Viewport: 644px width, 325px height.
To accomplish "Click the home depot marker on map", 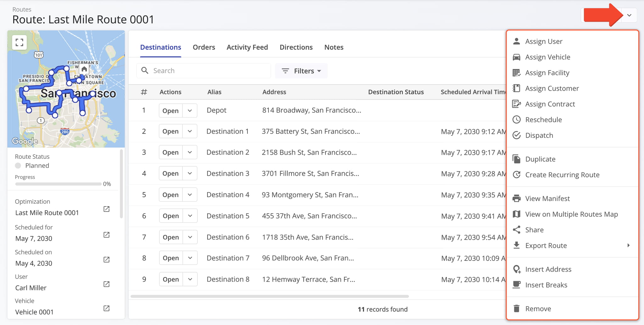I will click(84, 69).
